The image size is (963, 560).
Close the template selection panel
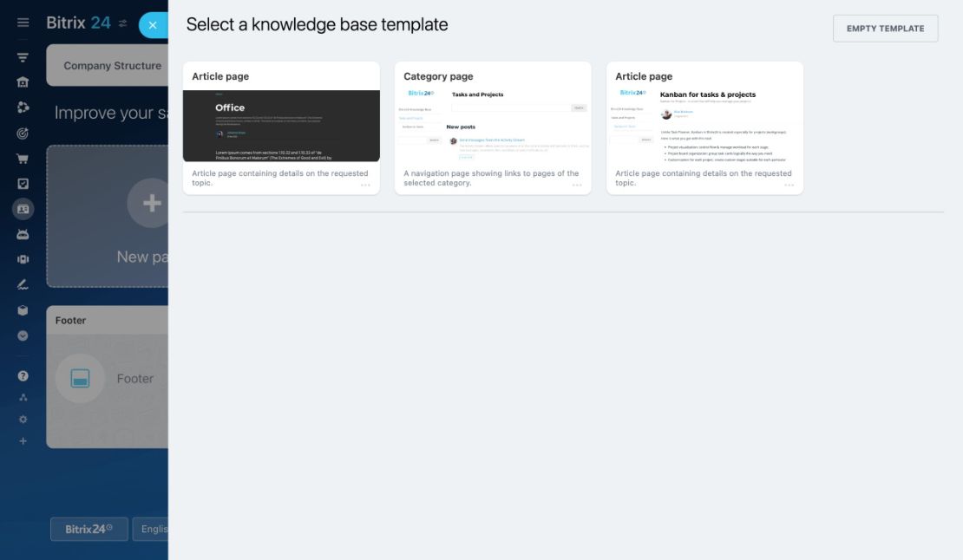pyautogui.click(x=153, y=25)
